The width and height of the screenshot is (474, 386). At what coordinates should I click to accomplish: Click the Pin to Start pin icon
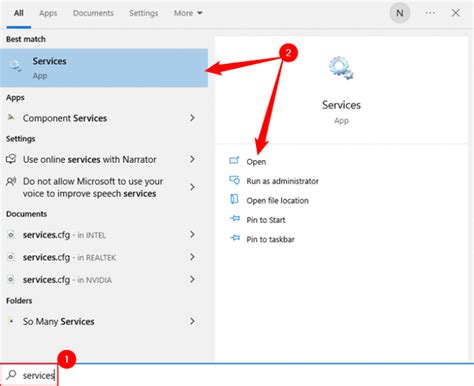coord(235,219)
